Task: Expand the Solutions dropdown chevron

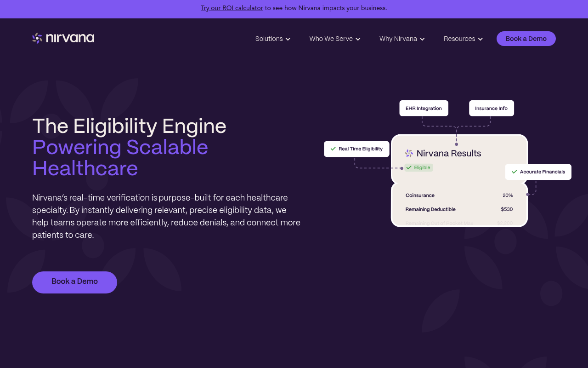Action: click(x=288, y=39)
